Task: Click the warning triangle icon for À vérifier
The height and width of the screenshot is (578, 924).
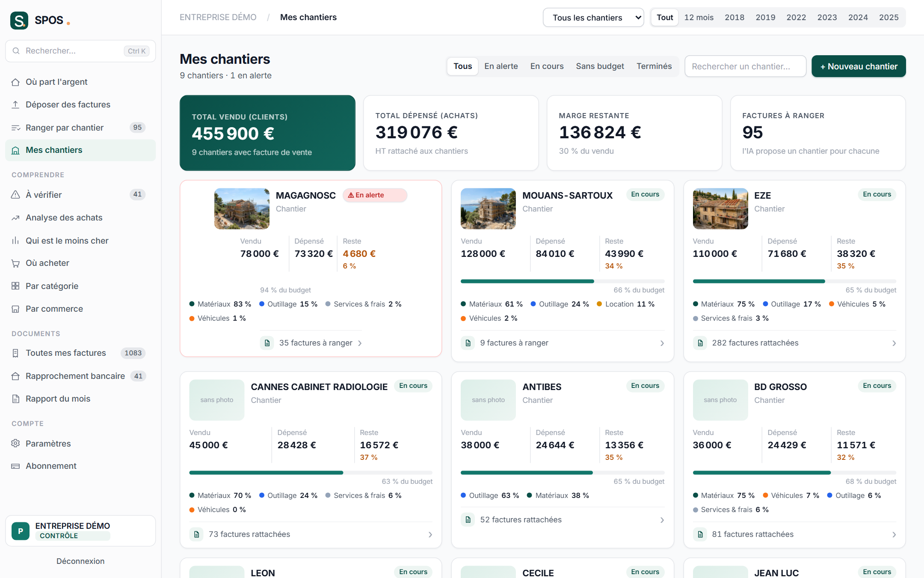Action: tap(15, 195)
